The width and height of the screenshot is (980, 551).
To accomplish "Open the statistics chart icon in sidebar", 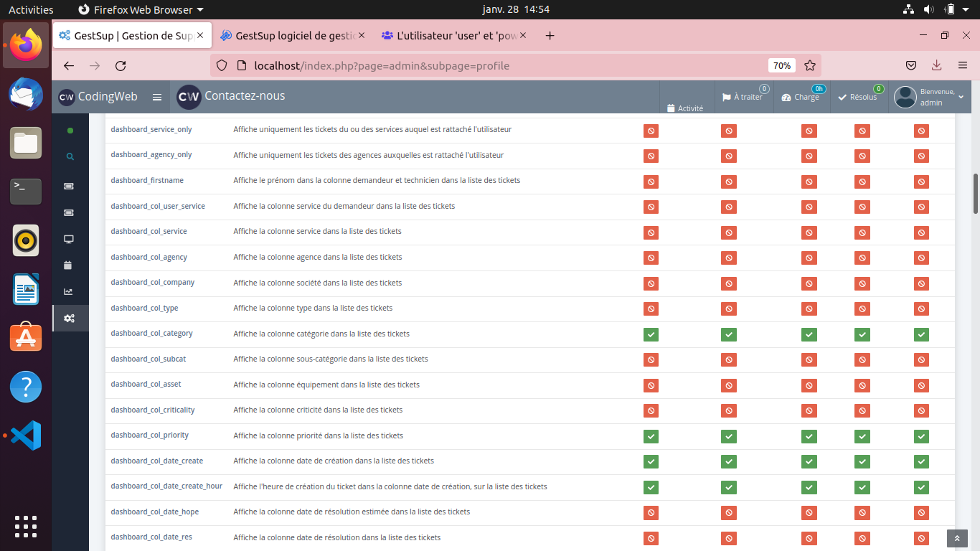I will [x=68, y=291].
